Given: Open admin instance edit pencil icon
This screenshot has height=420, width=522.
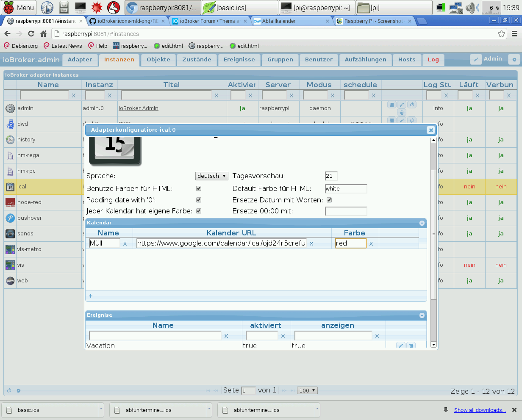Looking at the screenshot, I should [x=402, y=105].
